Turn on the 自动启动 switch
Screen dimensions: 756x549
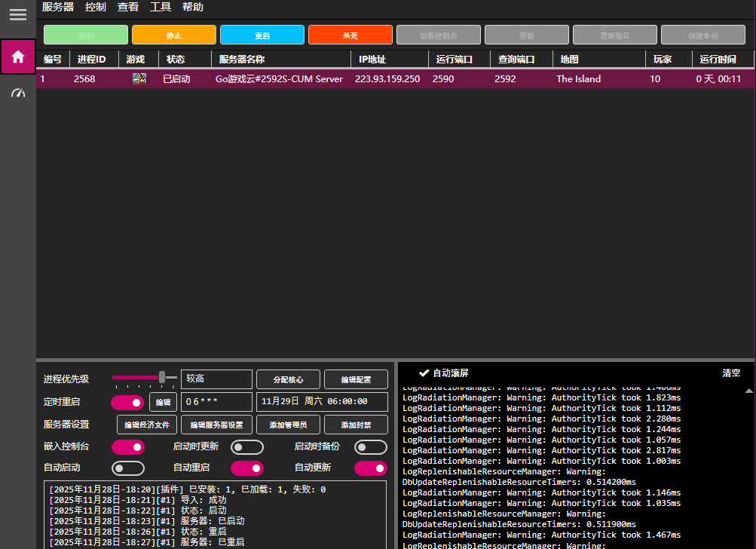(128, 468)
